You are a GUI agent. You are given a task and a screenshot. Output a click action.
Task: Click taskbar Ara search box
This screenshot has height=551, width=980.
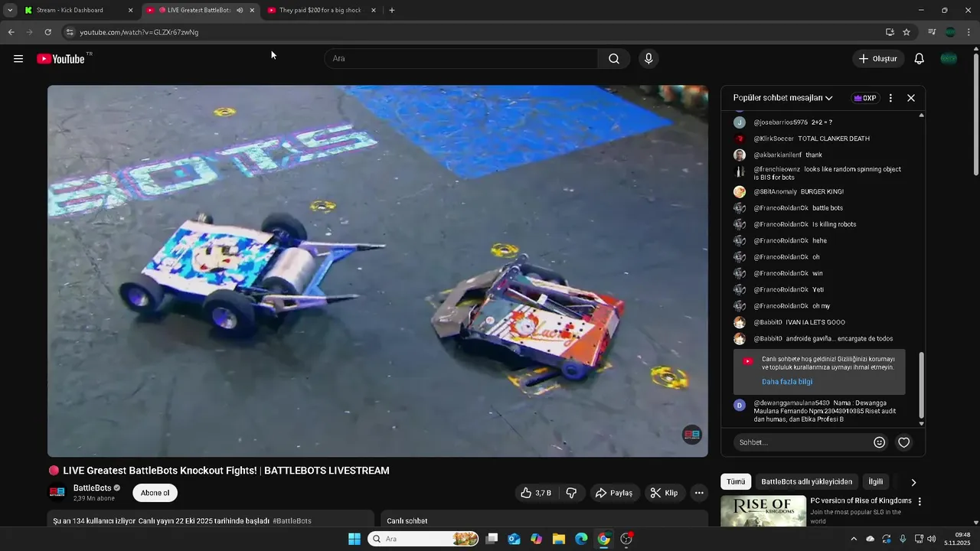click(x=423, y=539)
